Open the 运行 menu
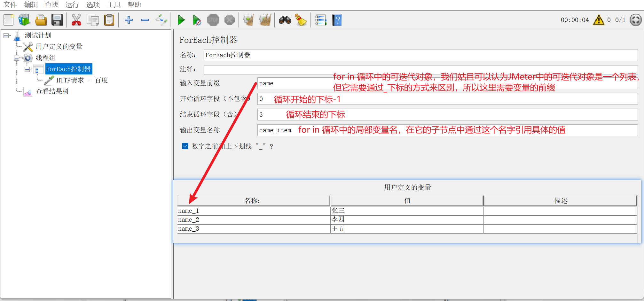This screenshot has height=301, width=644. (72, 4)
